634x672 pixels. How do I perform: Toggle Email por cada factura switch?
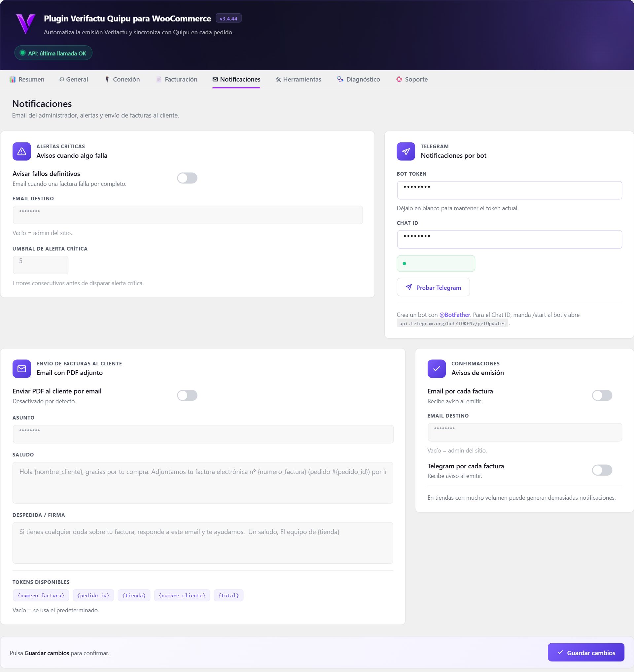[602, 395]
